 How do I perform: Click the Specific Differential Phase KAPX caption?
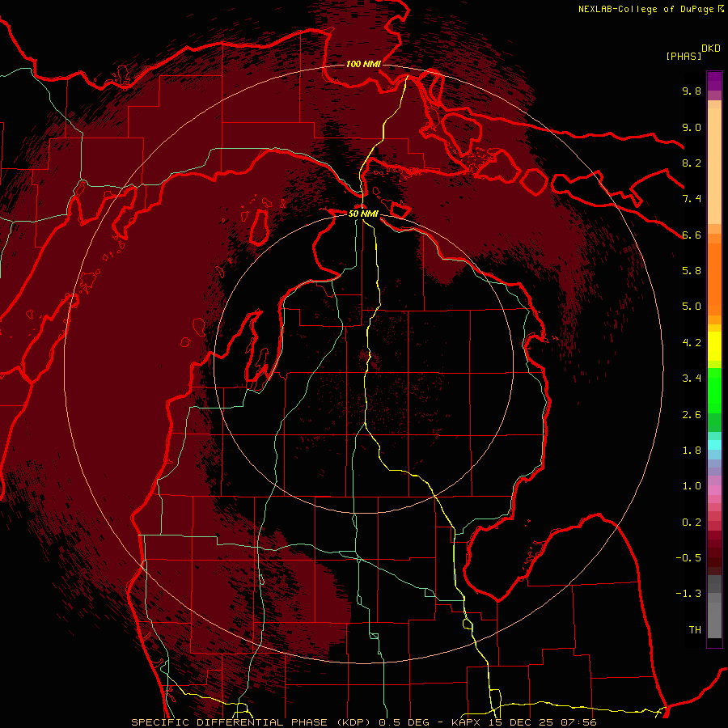363,722
